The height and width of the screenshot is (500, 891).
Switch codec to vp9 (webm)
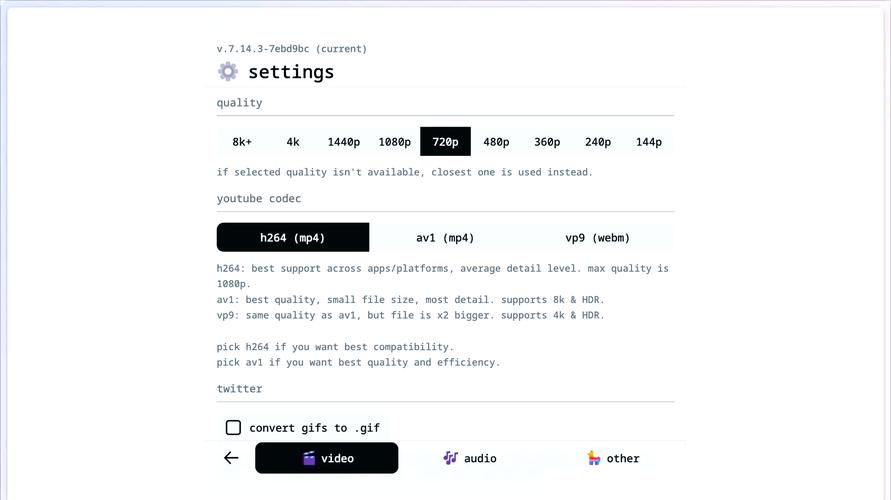point(598,238)
